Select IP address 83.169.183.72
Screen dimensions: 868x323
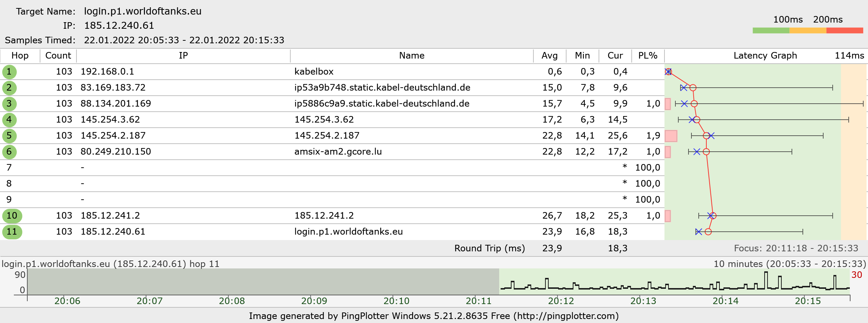113,88
